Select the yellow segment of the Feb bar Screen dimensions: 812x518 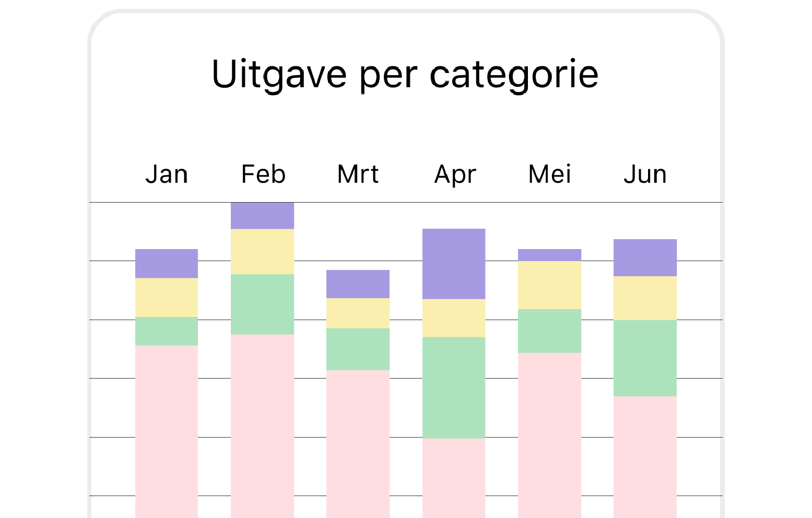click(x=262, y=252)
